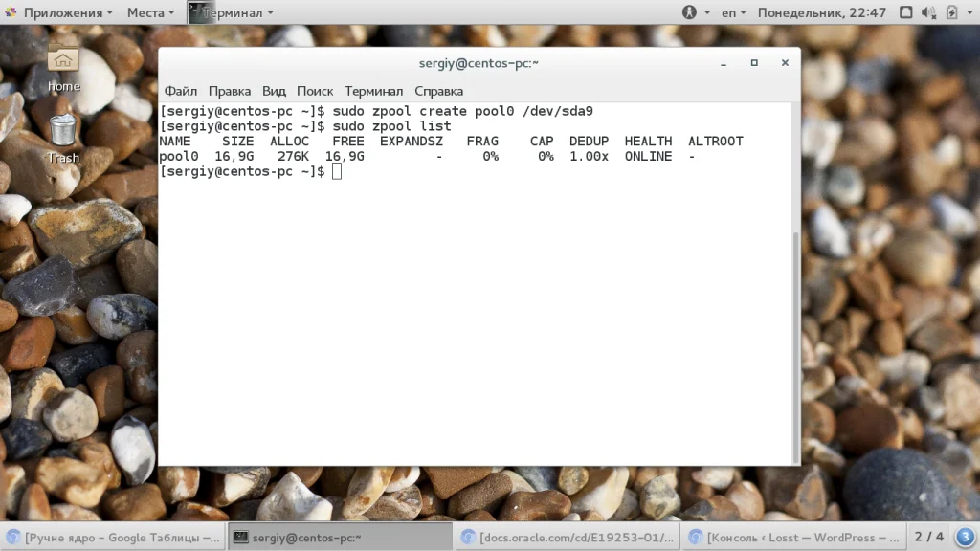This screenshot has height=551, width=980.
Task: Switch to Google Таблицы taskbar window
Action: point(113,537)
